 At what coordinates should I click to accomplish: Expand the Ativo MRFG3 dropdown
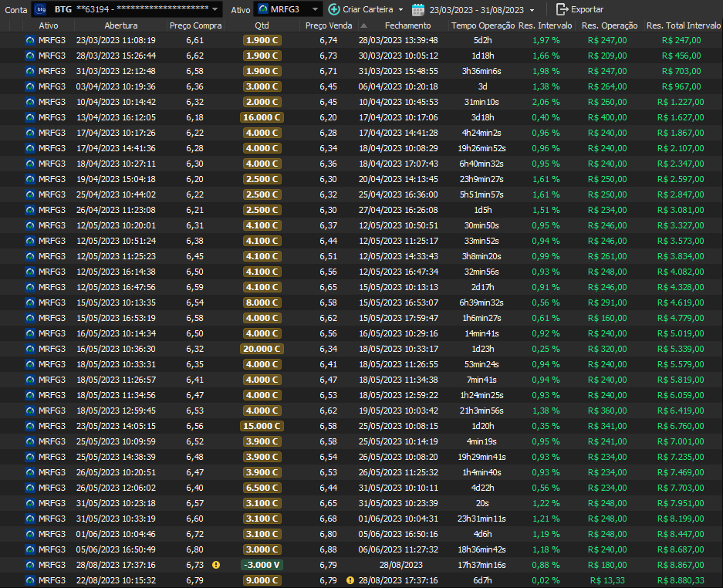pyautogui.click(x=315, y=9)
